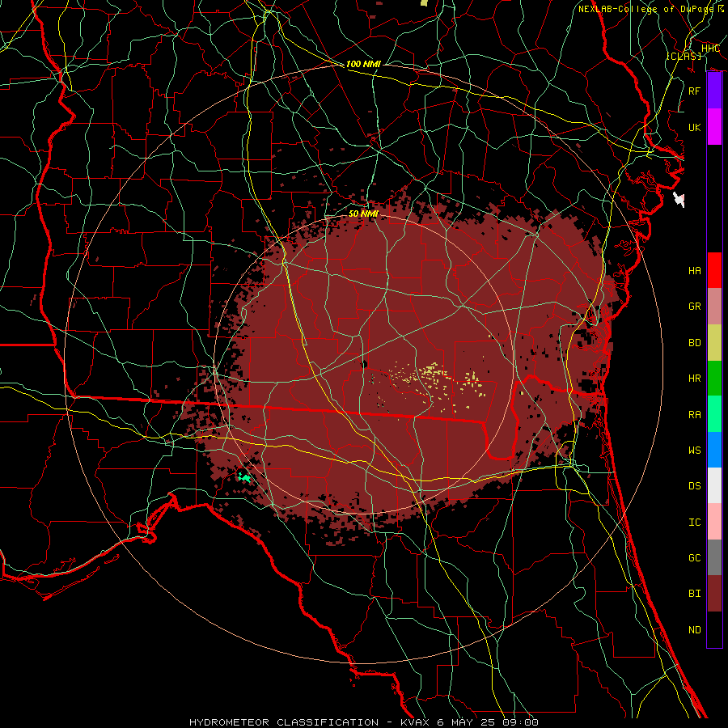This screenshot has width=728, height=728.
Task: Click the "BD" legend label
Action: tap(694, 342)
